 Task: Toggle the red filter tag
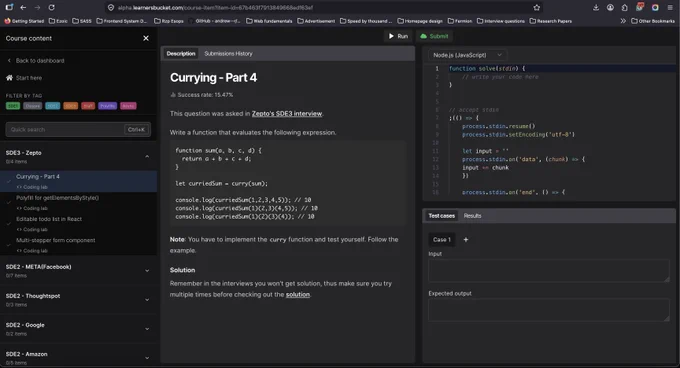(88, 106)
